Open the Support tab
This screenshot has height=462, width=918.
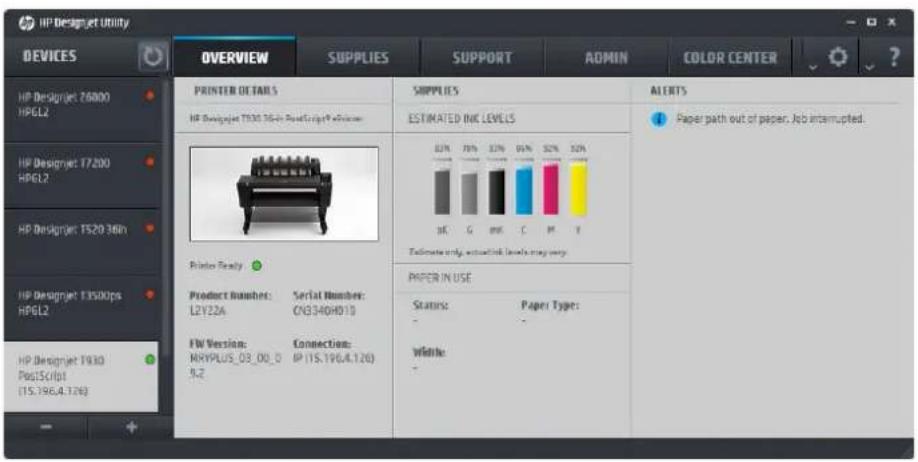(482, 58)
